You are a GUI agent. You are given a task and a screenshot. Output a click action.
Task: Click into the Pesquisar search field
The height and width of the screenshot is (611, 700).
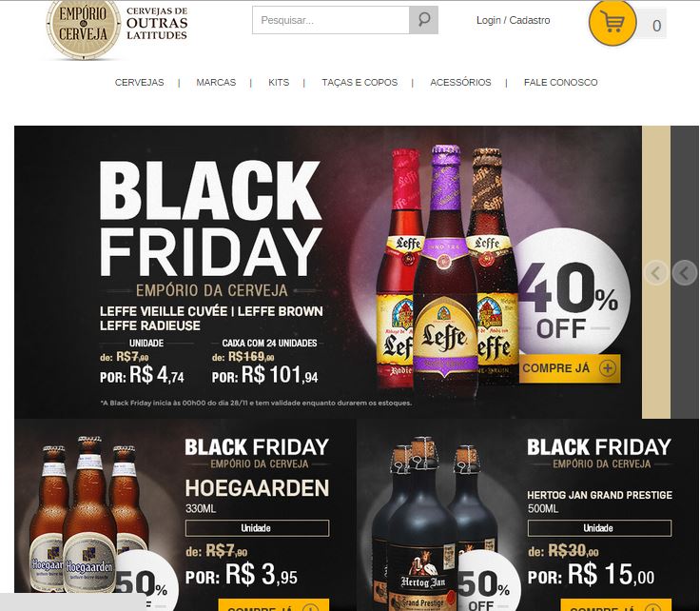tap(331, 20)
